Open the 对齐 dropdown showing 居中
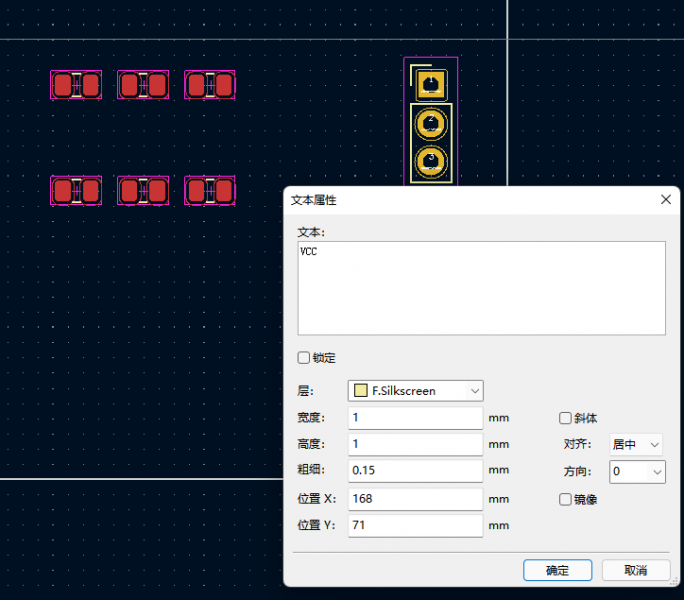684x600 pixels. click(636, 445)
